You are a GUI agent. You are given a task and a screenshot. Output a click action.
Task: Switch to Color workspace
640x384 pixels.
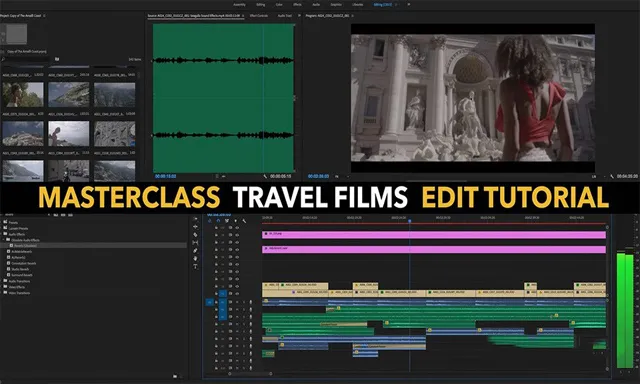click(279, 4)
